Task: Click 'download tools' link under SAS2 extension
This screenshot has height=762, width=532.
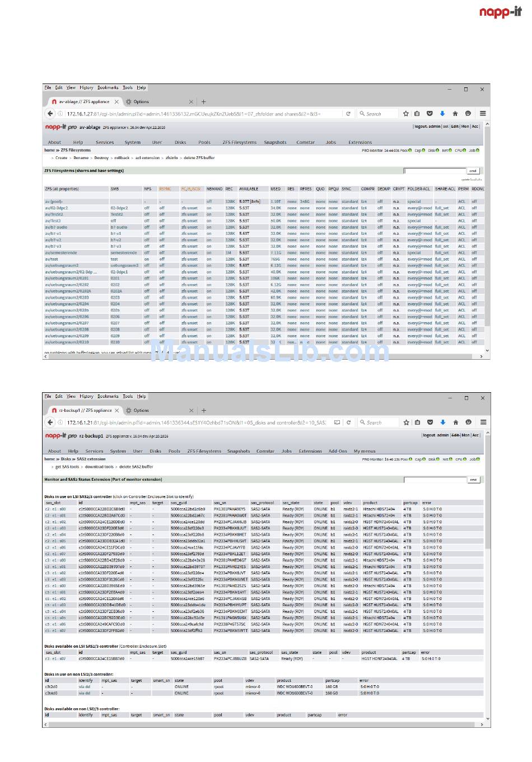Action: click(x=99, y=467)
